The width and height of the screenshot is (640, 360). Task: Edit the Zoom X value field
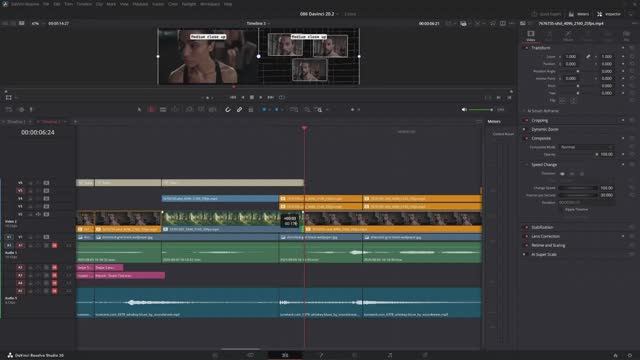click(x=571, y=56)
